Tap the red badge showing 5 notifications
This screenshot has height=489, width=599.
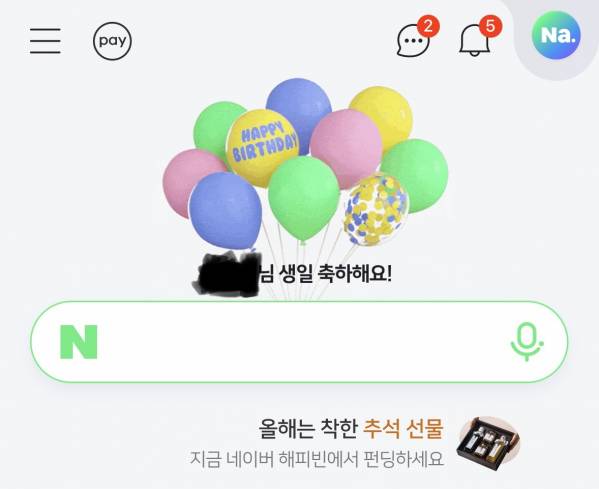click(x=490, y=26)
